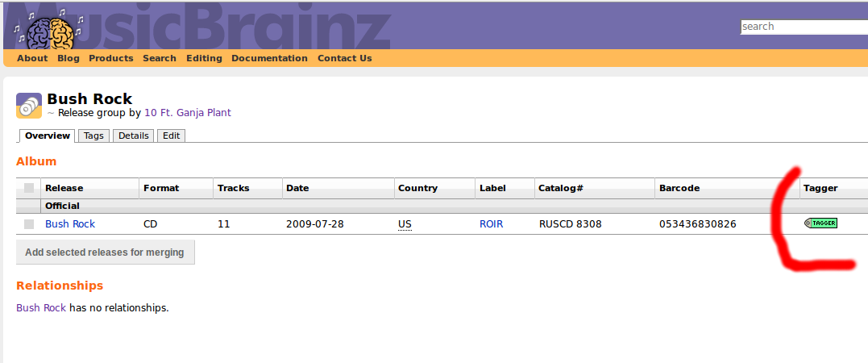Click the Official group row
This screenshot has width=868, height=363.
tap(442, 206)
